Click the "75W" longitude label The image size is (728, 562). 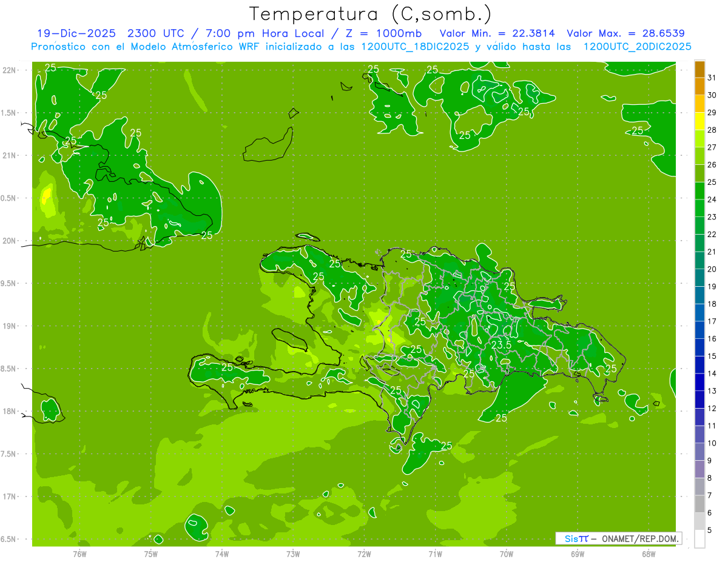[x=151, y=554]
